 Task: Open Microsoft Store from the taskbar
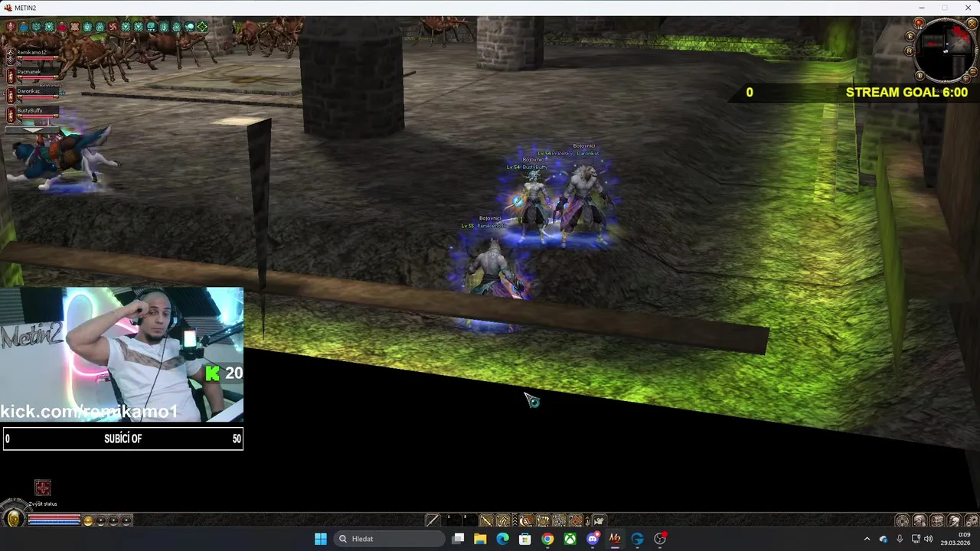(524, 539)
